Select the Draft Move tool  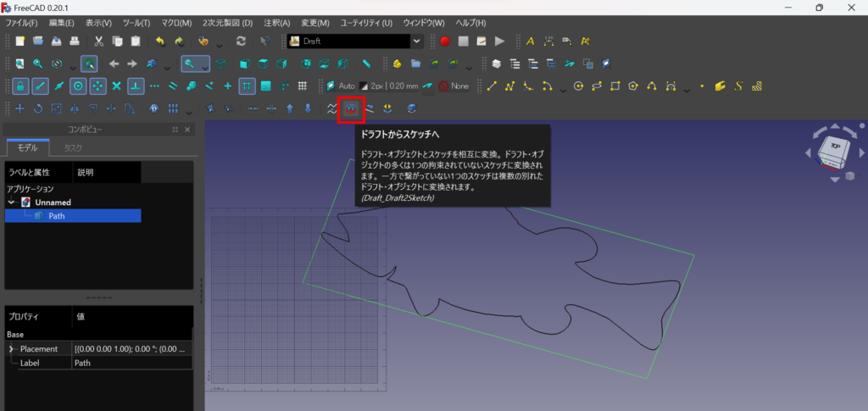click(x=20, y=109)
